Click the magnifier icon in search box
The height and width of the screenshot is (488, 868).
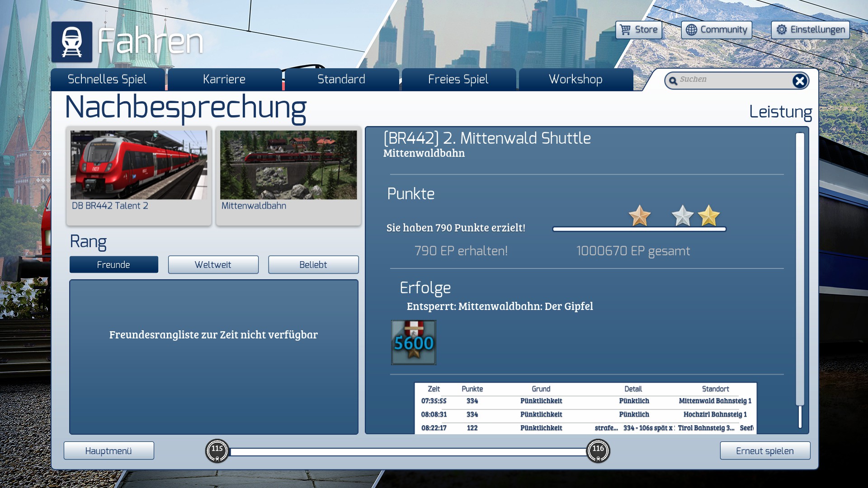673,81
